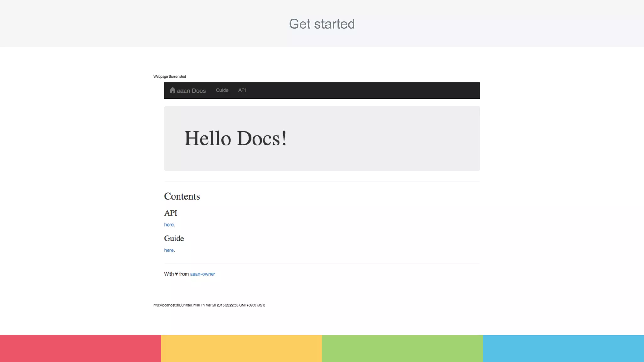The image size is (644, 362).
Task: Visit the aaan-owner footer link
Action: (203, 274)
